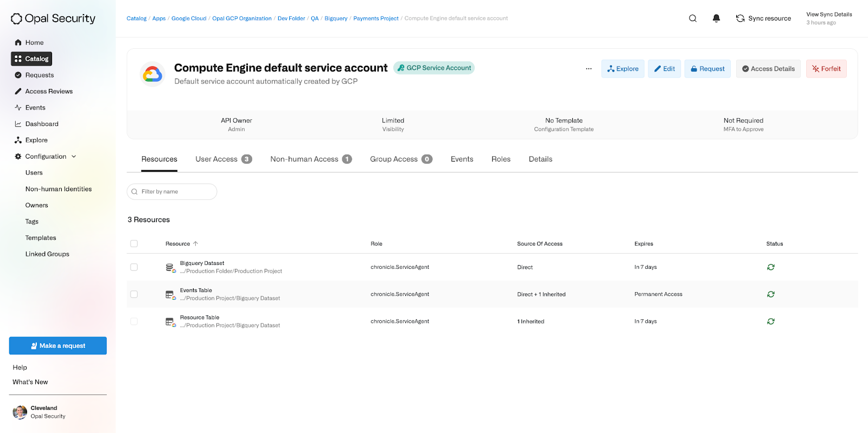Sort by the Resource column arrow

[x=195, y=244]
